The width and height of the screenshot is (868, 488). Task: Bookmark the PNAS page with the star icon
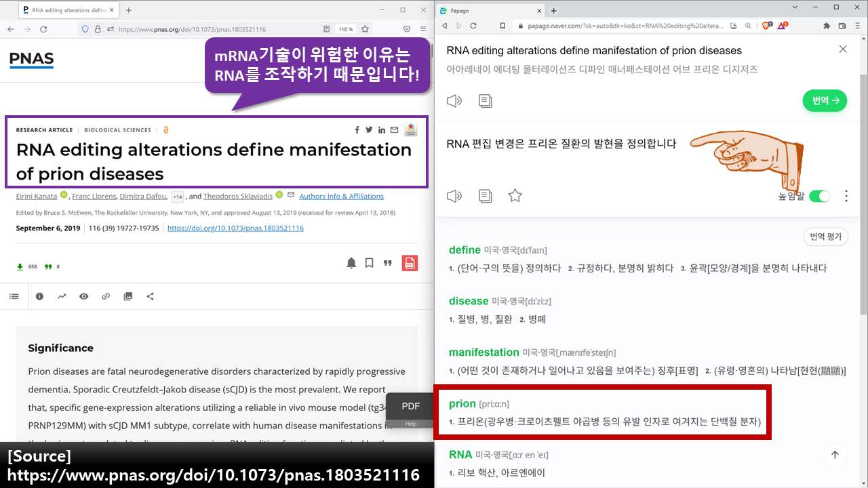[x=365, y=29]
